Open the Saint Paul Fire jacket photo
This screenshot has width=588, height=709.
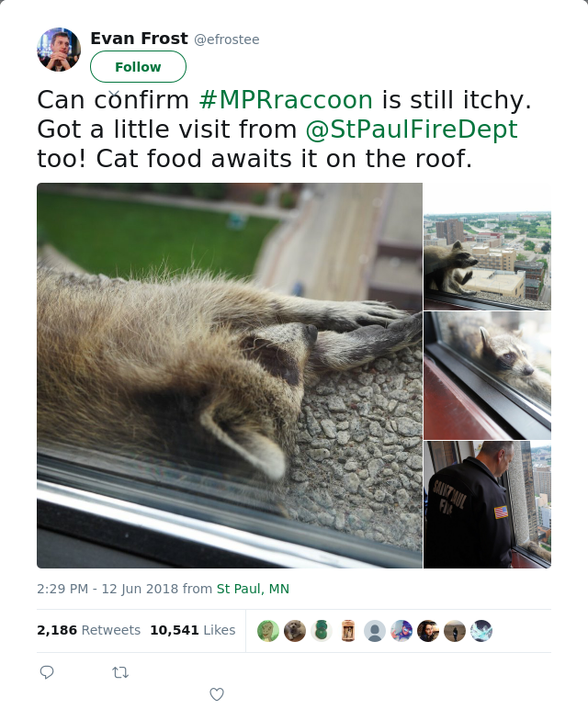click(x=488, y=504)
